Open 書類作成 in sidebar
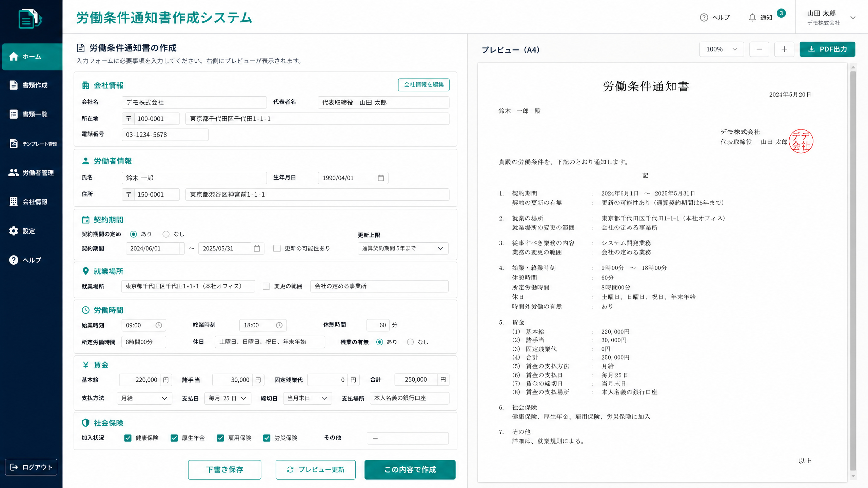This screenshot has height=488, width=868. pyautogui.click(x=31, y=85)
